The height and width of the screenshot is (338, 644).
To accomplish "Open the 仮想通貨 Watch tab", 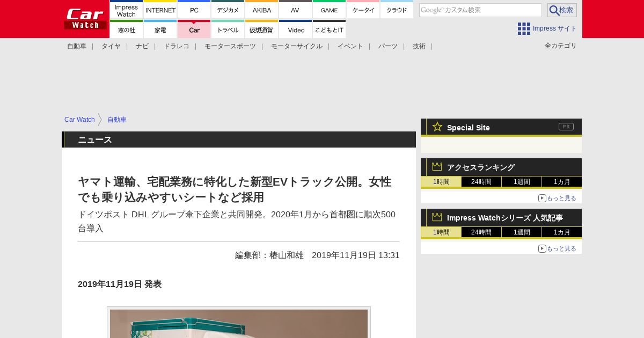I will (262, 30).
